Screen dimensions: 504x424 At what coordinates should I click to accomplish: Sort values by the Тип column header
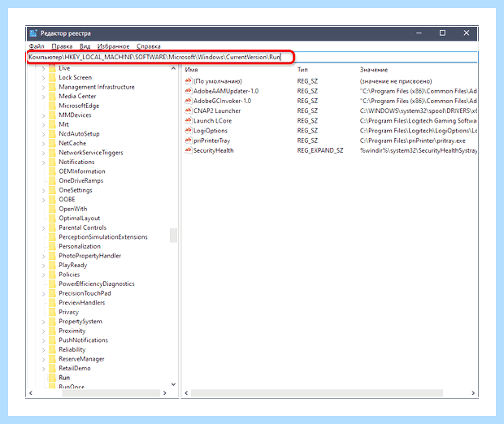tap(302, 69)
